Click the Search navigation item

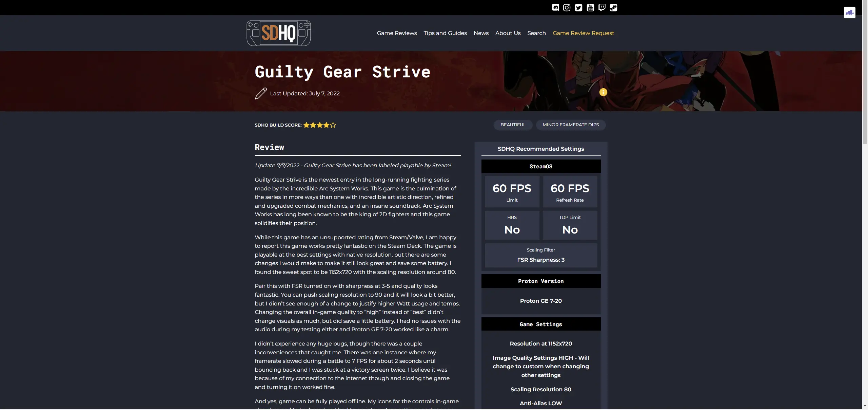536,33
